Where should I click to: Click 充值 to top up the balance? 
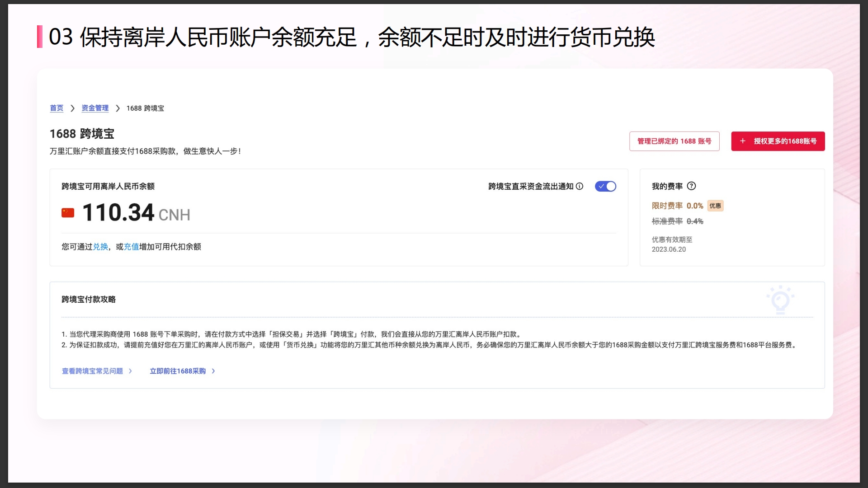[x=130, y=247]
